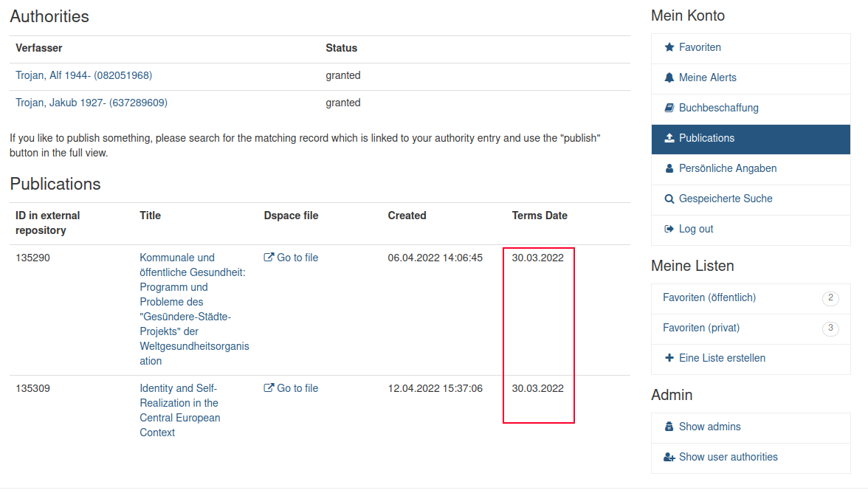This screenshot has width=868, height=496.
Task: Click external link icon for record 135290
Action: coord(269,257)
